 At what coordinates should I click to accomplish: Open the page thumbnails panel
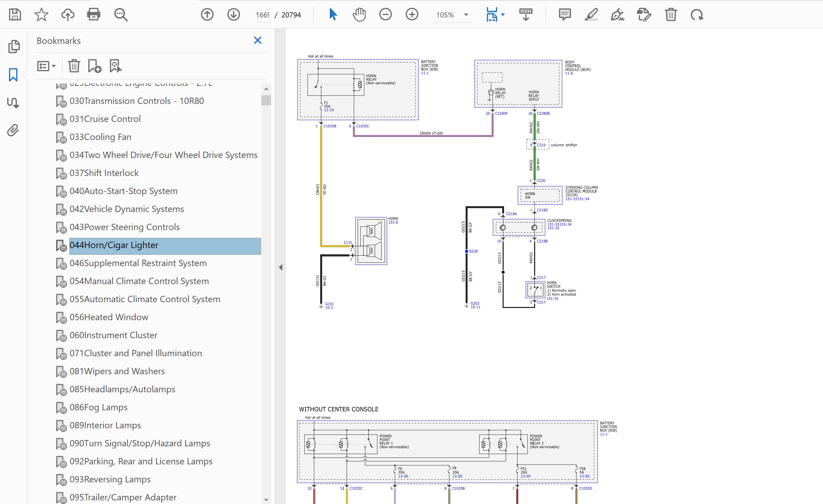(x=13, y=47)
